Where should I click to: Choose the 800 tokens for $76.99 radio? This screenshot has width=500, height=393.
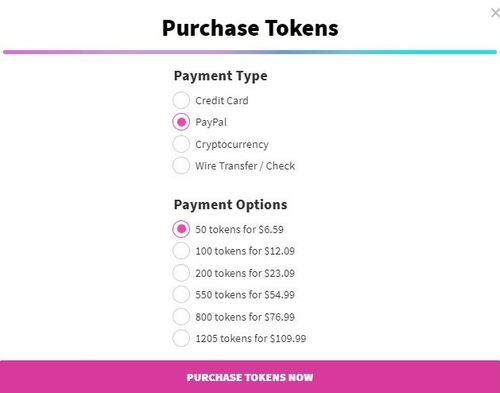pyautogui.click(x=181, y=316)
